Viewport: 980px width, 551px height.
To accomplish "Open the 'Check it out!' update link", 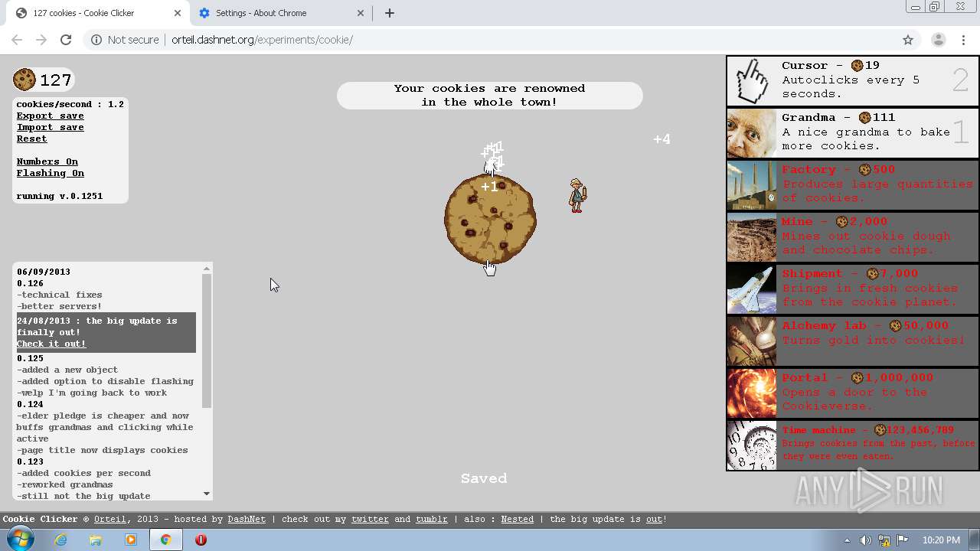I will pos(51,344).
